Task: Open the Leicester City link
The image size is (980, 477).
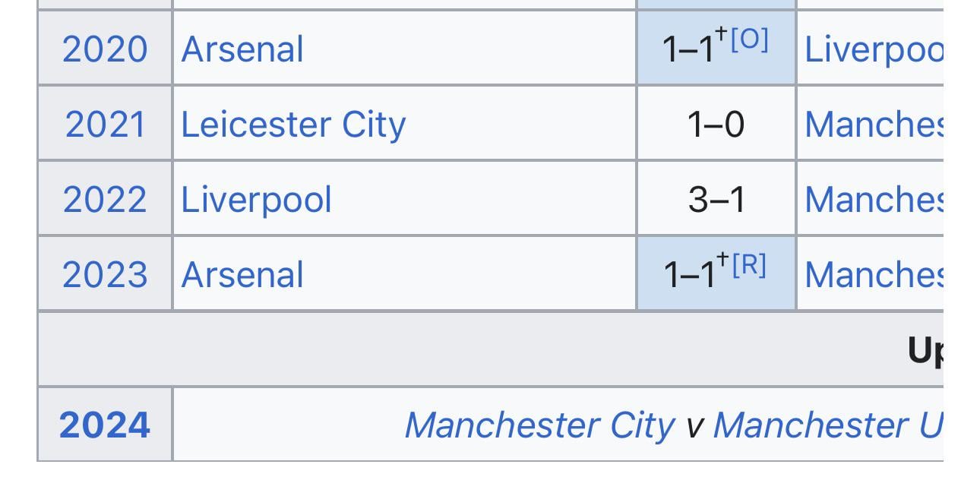Action: [293, 125]
